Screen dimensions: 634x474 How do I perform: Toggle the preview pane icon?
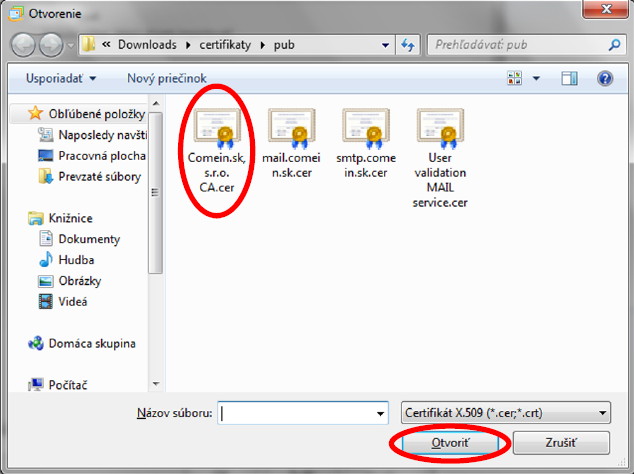pyautogui.click(x=570, y=78)
